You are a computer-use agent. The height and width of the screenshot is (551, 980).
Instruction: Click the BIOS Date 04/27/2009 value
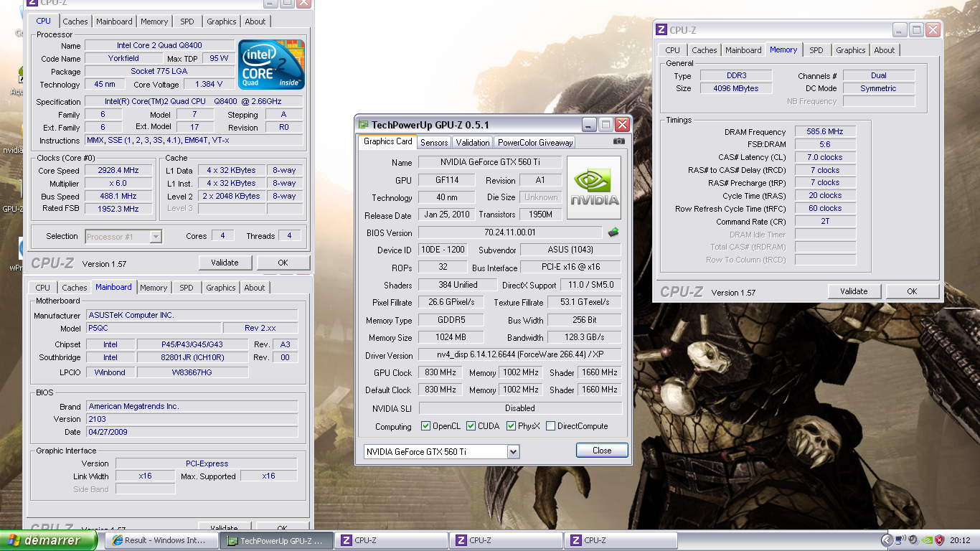[192, 432]
